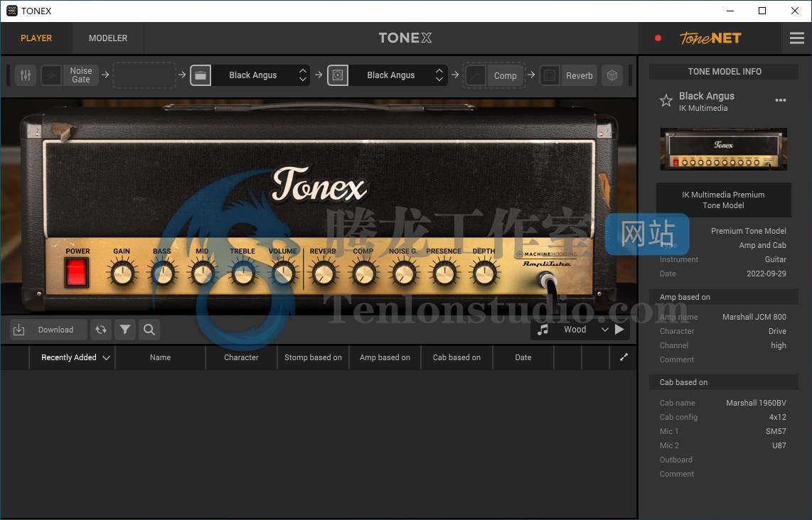Open ToneNET from the header
This screenshot has height=520, width=812.
point(710,38)
